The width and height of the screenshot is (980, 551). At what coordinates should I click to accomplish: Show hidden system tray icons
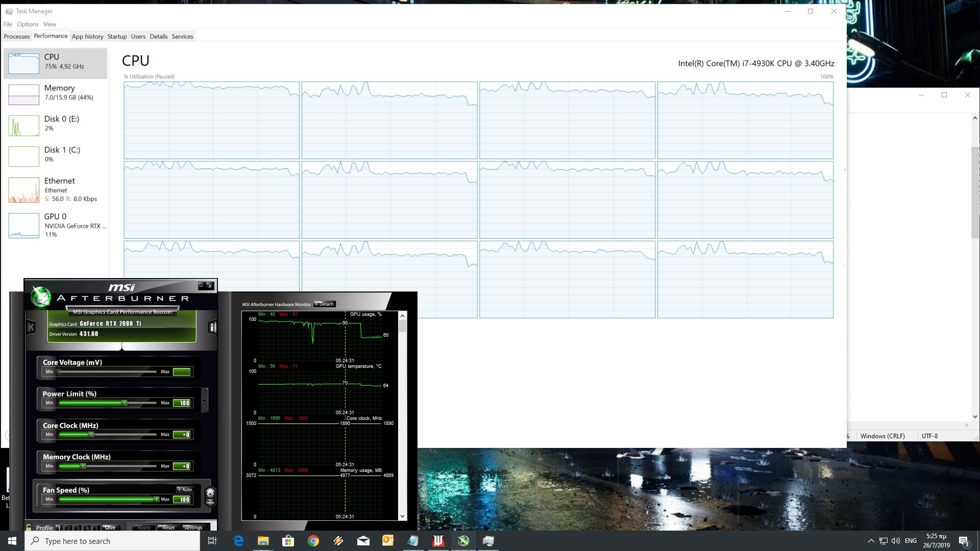click(871, 541)
